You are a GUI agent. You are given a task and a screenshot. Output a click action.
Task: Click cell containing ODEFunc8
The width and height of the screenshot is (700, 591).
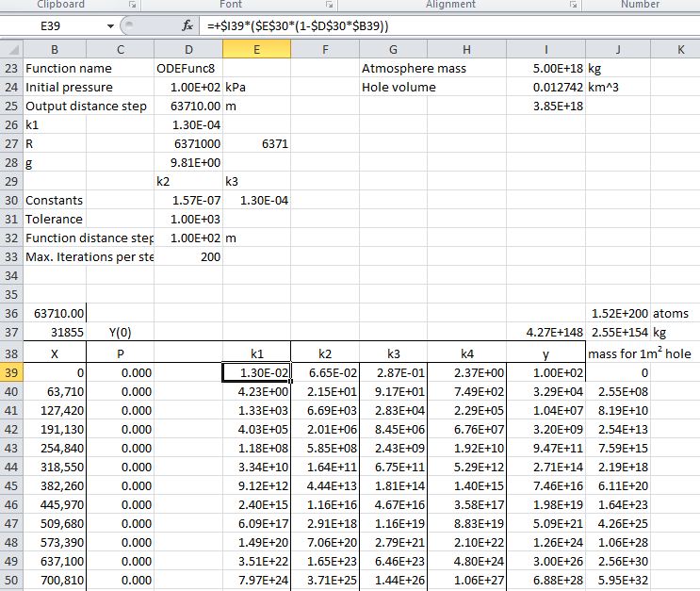pos(187,68)
